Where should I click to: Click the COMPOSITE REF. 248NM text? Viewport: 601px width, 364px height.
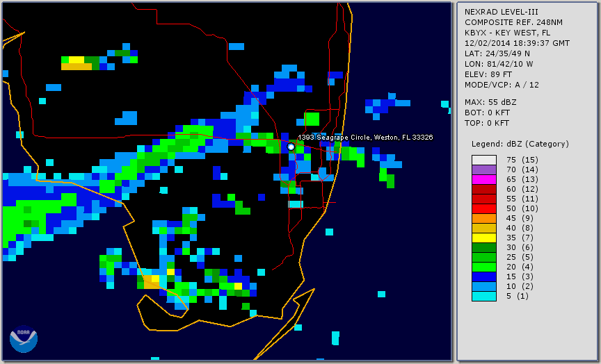[513, 22]
